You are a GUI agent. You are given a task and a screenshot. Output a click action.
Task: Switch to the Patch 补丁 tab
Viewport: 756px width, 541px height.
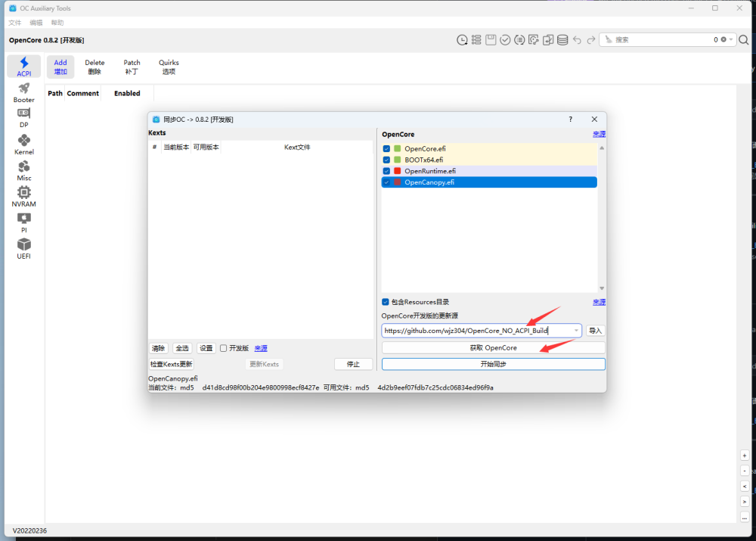tap(132, 67)
